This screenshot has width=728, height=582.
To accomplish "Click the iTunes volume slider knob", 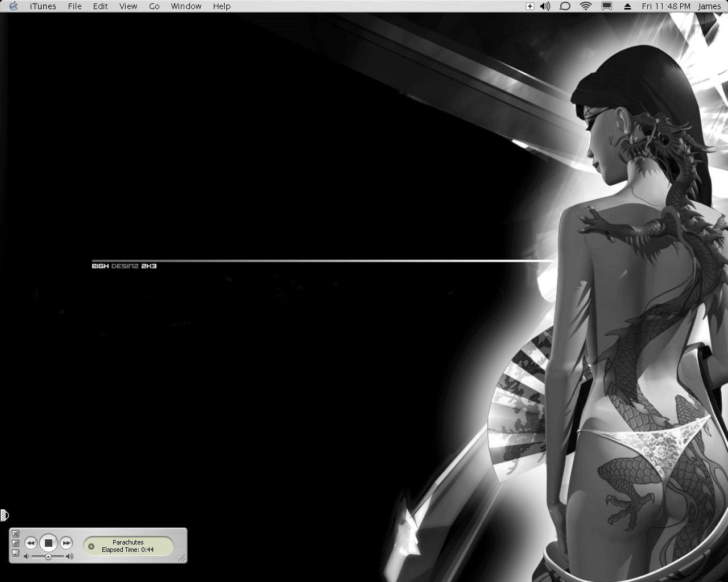I will (x=48, y=557).
